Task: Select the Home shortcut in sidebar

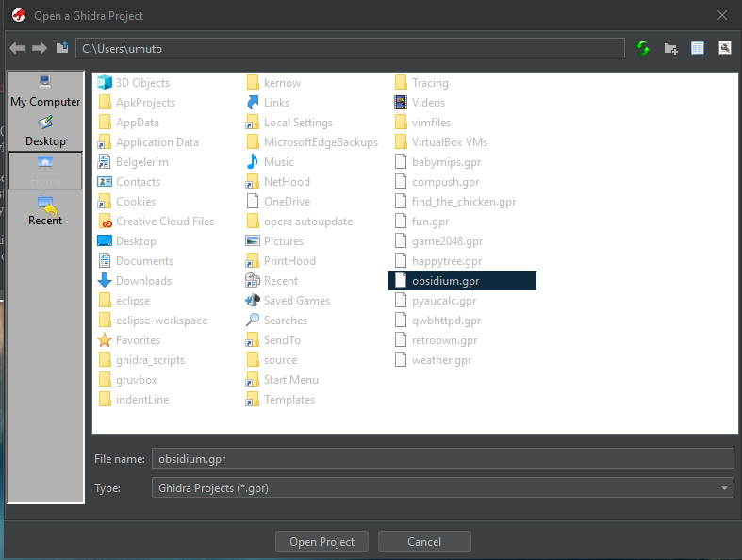Action: click(45, 171)
